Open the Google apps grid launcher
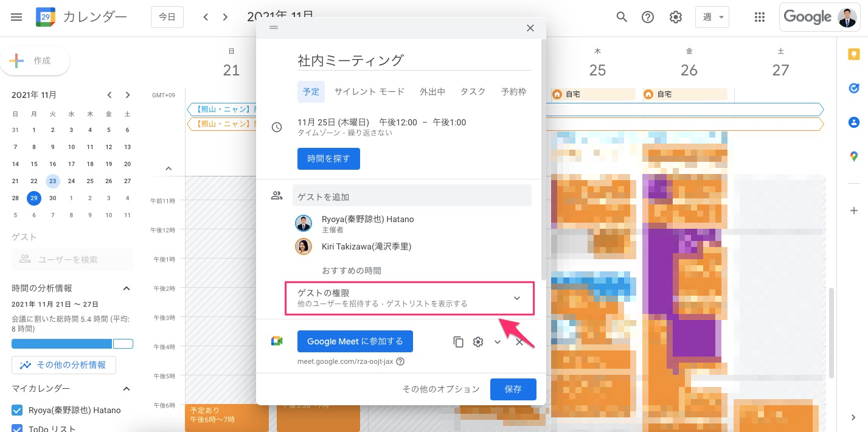Viewport: 868px width, 432px height. (759, 17)
